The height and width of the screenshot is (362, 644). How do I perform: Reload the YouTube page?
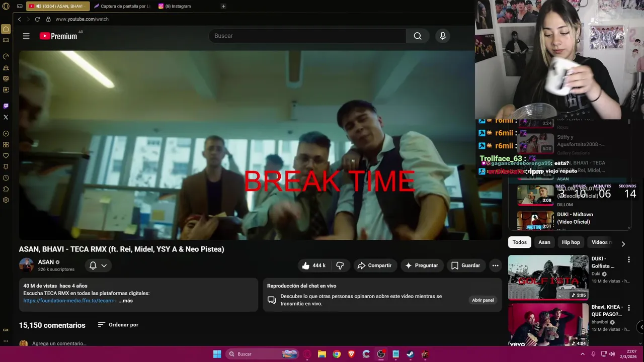[37, 19]
